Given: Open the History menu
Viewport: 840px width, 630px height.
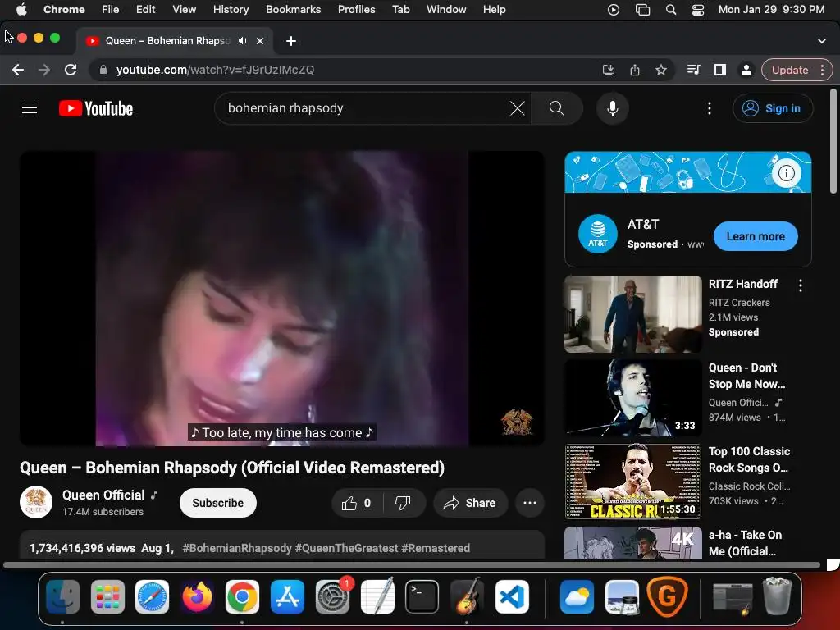Looking at the screenshot, I should click(231, 10).
